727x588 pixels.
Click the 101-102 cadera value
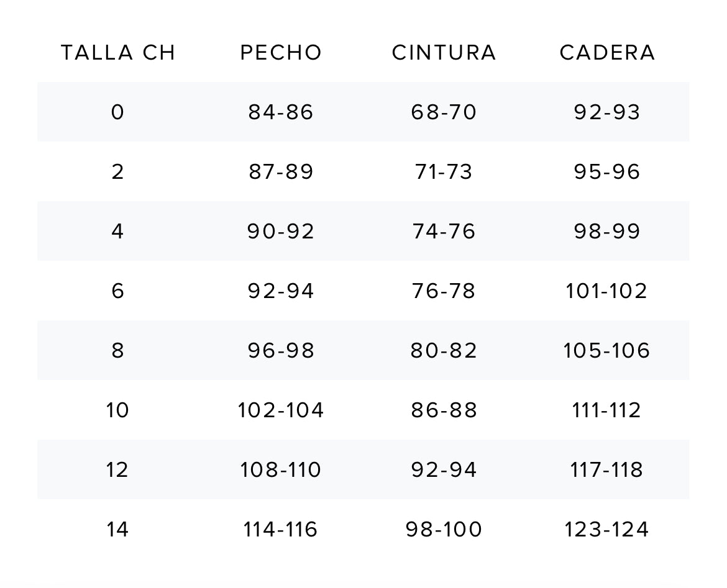coord(606,291)
